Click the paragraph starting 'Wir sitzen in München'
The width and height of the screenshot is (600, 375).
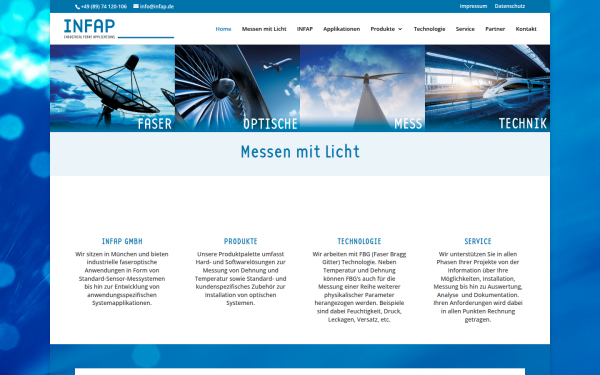[122, 278]
